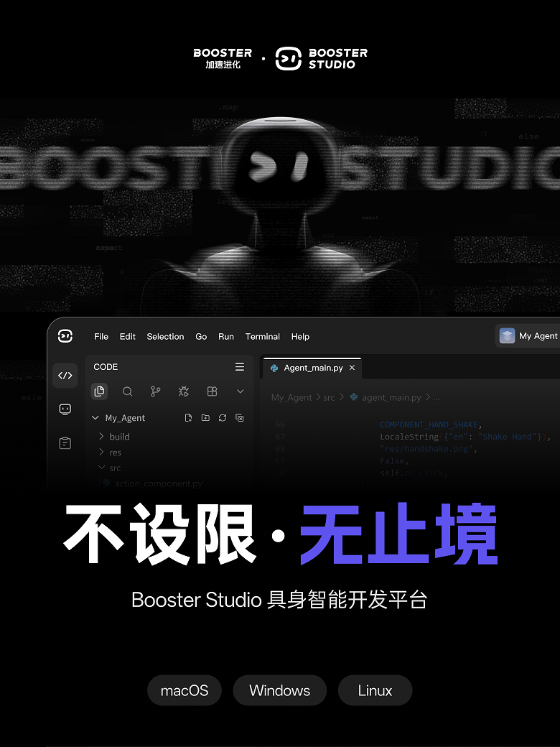This screenshot has height=747, width=560.
Task: Click the My Agent project selector button
Action: 528,336
